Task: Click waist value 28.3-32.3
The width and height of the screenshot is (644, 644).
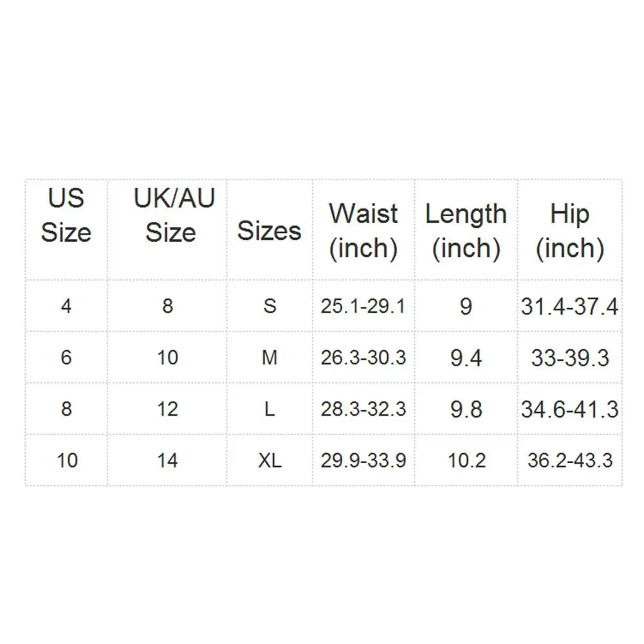Action: coord(363,409)
